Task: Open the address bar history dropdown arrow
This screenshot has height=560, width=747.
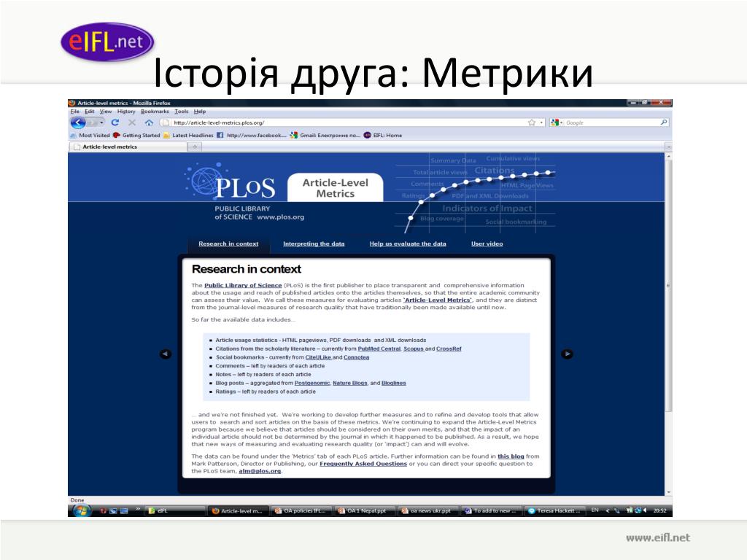Action: [542, 122]
